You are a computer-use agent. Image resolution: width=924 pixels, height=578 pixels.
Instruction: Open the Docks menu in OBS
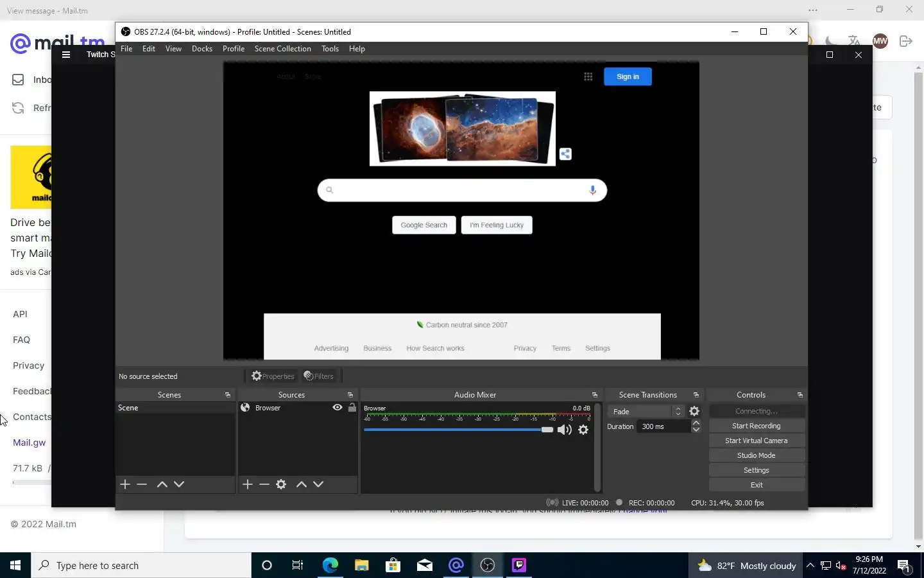click(202, 49)
